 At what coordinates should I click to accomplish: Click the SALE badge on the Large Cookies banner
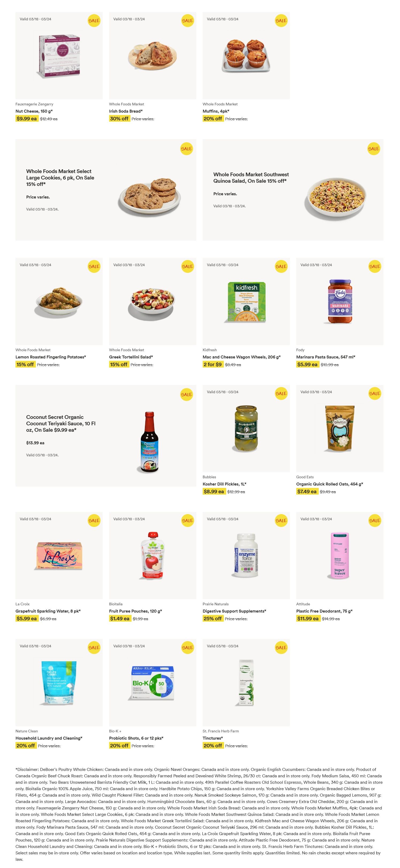pos(186,149)
